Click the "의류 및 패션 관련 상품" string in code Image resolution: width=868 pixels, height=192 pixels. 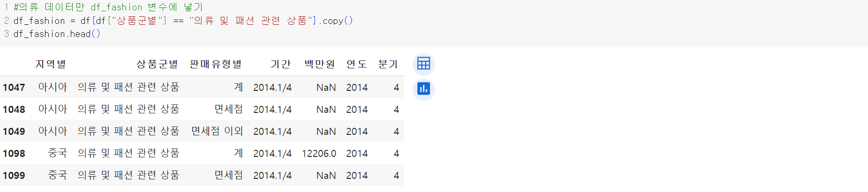tap(251, 21)
